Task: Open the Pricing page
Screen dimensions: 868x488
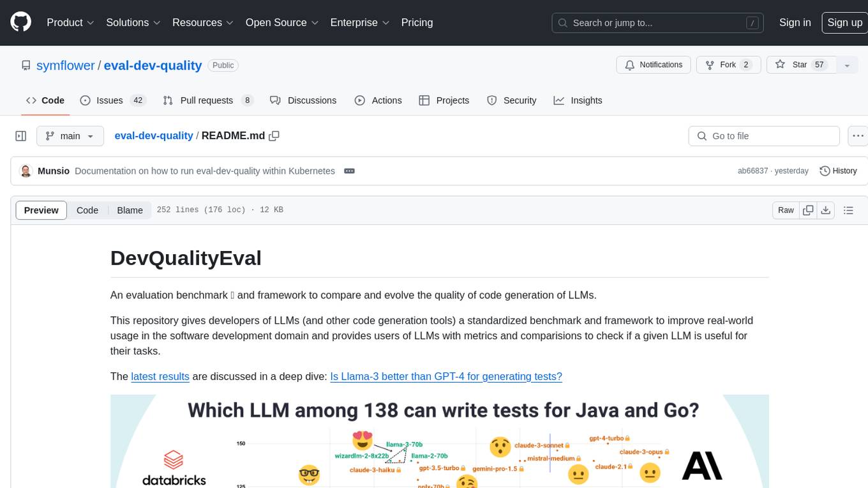Action: (417, 22)
